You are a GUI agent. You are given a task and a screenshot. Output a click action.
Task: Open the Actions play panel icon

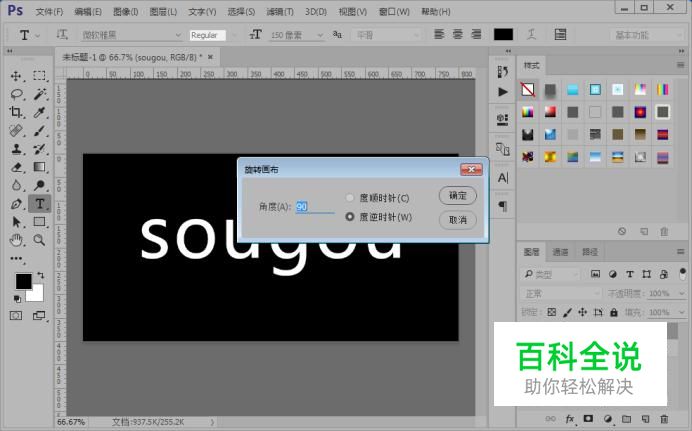(x=503, y=92)
